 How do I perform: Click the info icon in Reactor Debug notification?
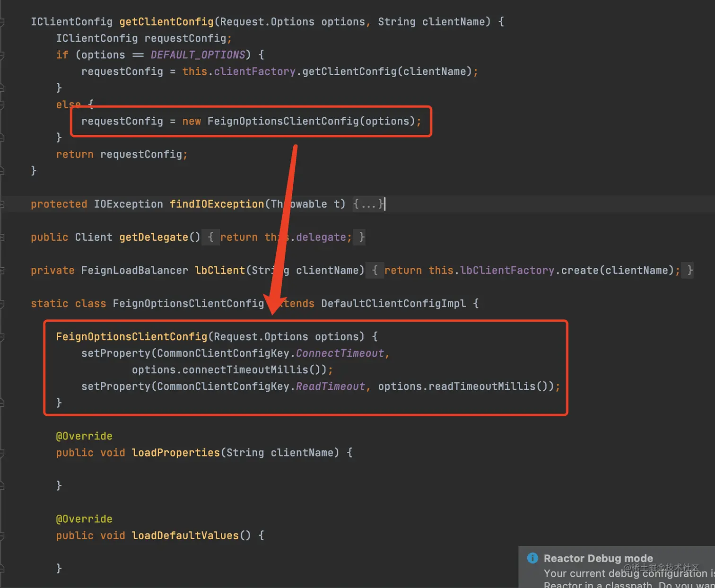pos(532,558)
